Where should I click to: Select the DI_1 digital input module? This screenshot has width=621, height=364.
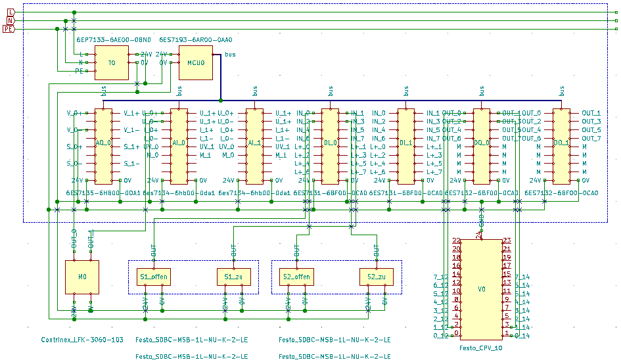click(x=406, y=146)
